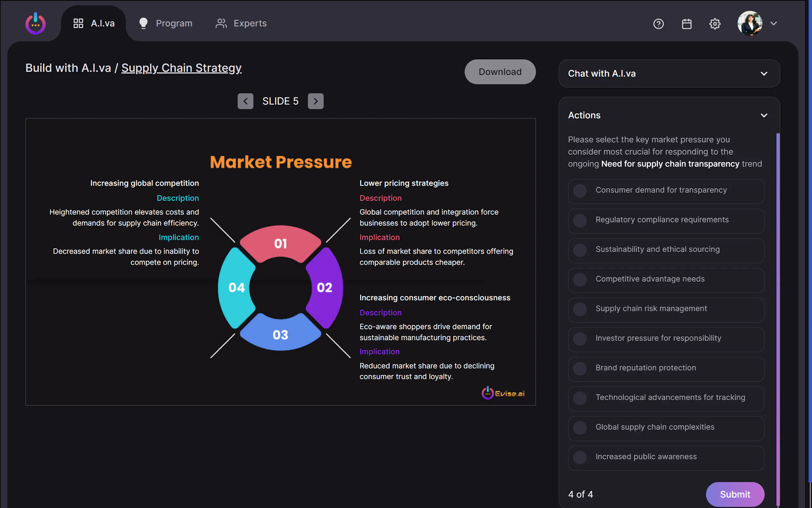This screenshot has height=508, width=812.
Task: Open the help question mark icon
Action: (x=658, y=24)
